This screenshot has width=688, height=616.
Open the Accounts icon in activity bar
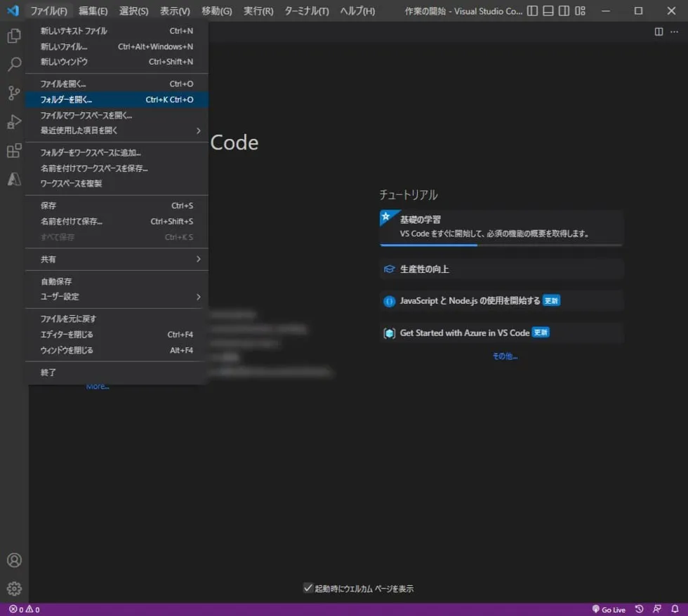click(x=14, y=561)
